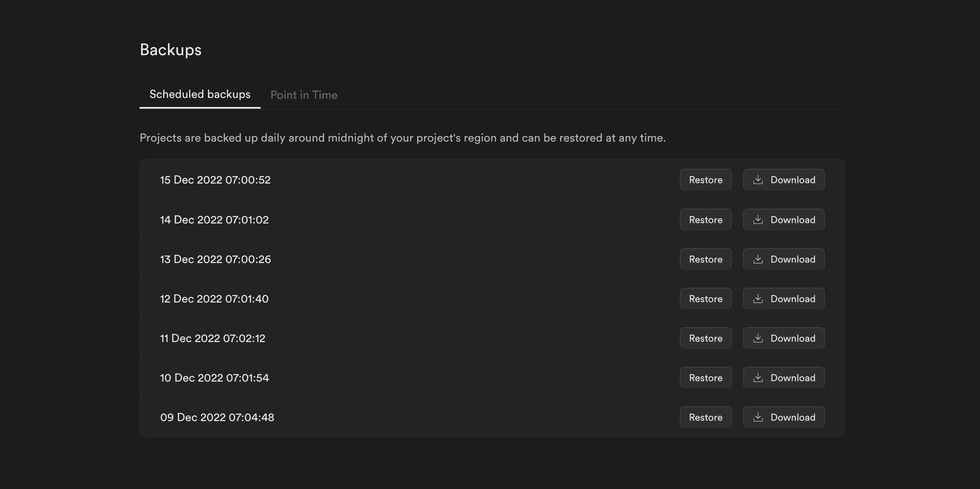Restore the 13 Dec 2022 backup
This screenshot has width=980, height=489.
tap(705, 259)
